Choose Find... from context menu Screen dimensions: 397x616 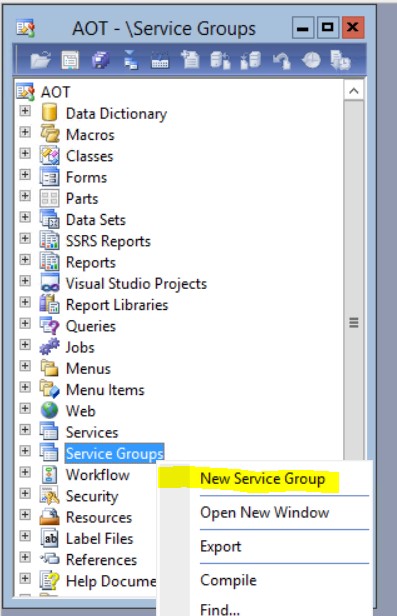coord(220,609)
